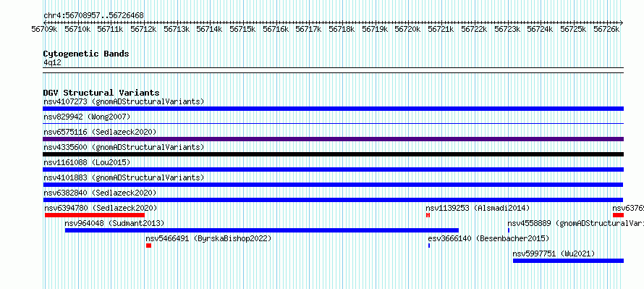Click the 56723k ruler tick label
Image resolution: width=644 pixels, height=289 pixels.
pos(507,29)
